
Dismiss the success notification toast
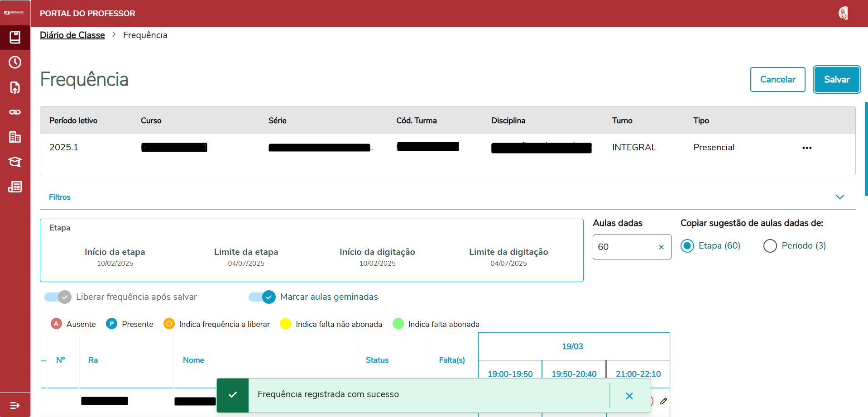[x=629, y=396]
